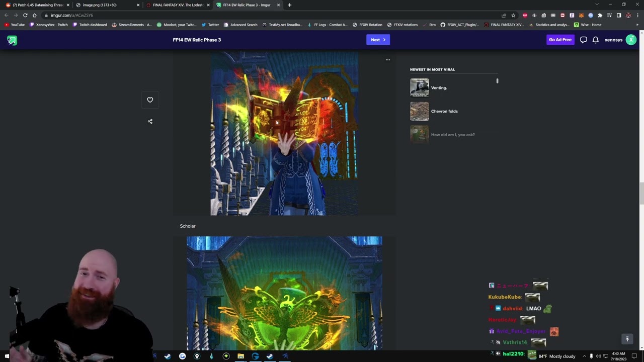This screenshot has width=644, height=362.
Task: Open XenosysVex - Twitch bookmark
Action: (x=49, y=25)
